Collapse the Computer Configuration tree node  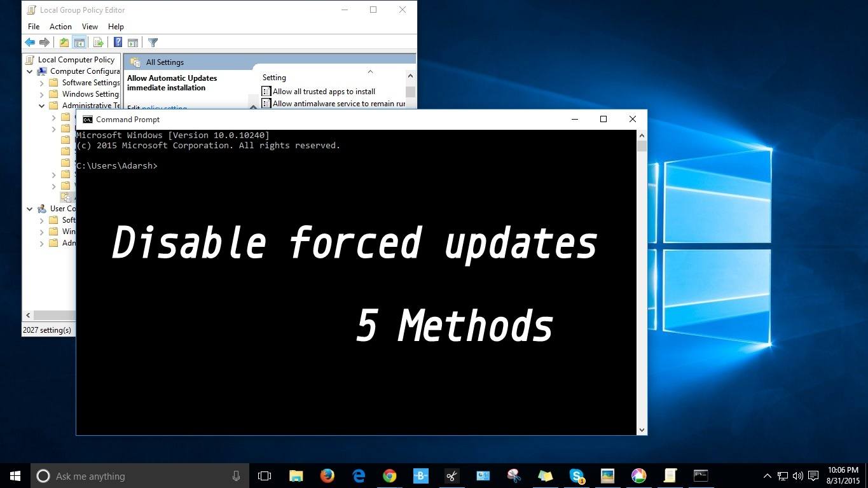(x=30, y=71)
